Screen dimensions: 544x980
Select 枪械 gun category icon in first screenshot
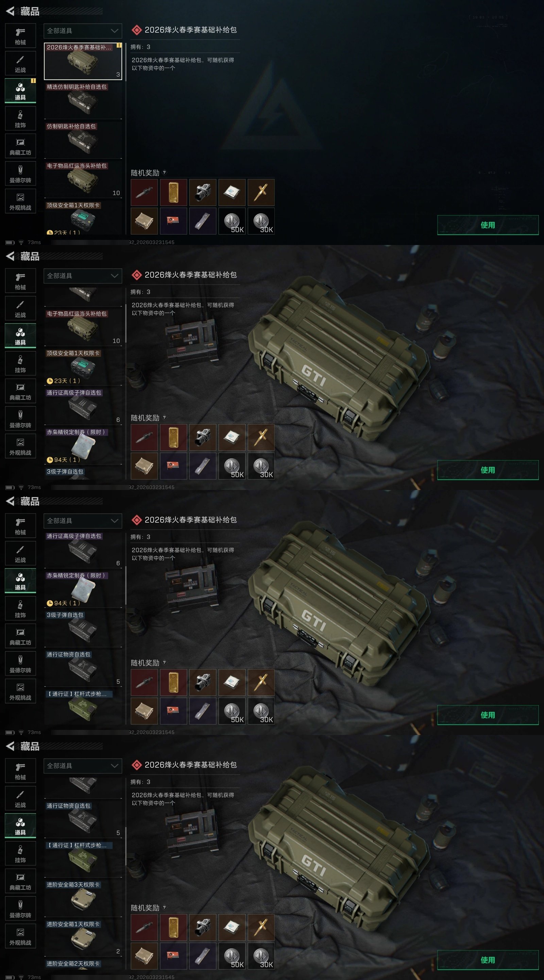tap(20, 36)
